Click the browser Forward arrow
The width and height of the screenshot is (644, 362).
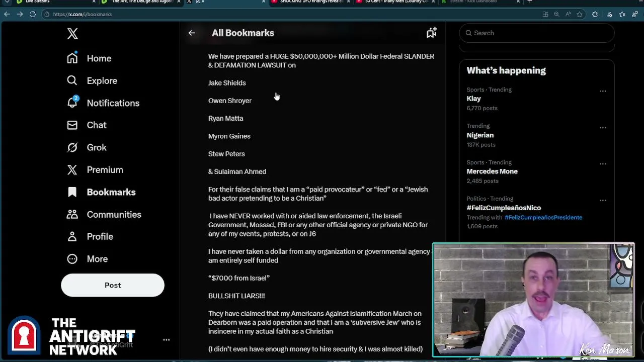[x=20, y=14]
